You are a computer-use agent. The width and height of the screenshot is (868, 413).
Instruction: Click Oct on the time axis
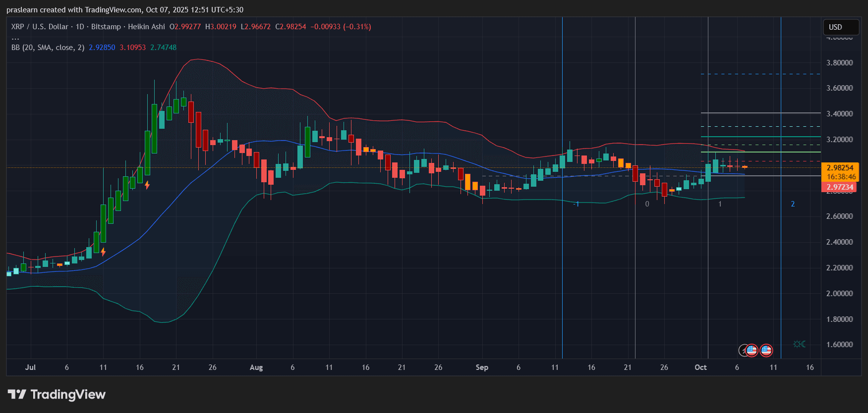(x=700, y=367)
